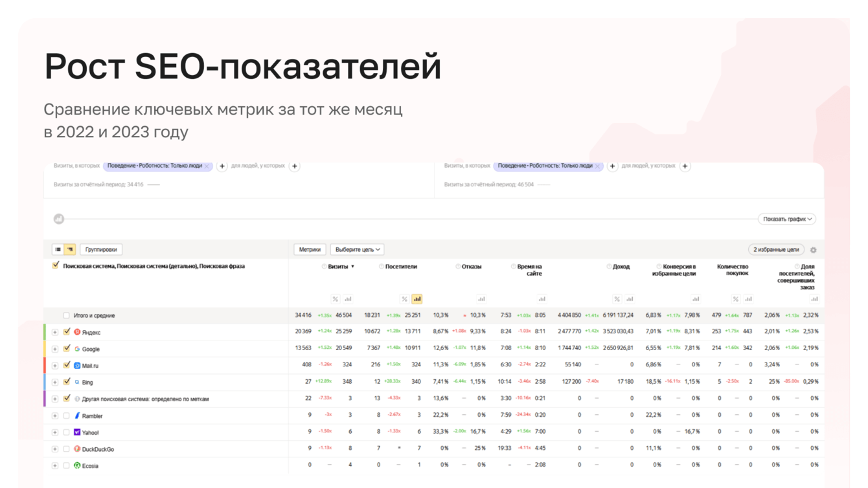Uncheck the Другая поисковая система checkbox
Image resolution: width=868 pixels, height=488 pixels.
[x=66, y=399]
